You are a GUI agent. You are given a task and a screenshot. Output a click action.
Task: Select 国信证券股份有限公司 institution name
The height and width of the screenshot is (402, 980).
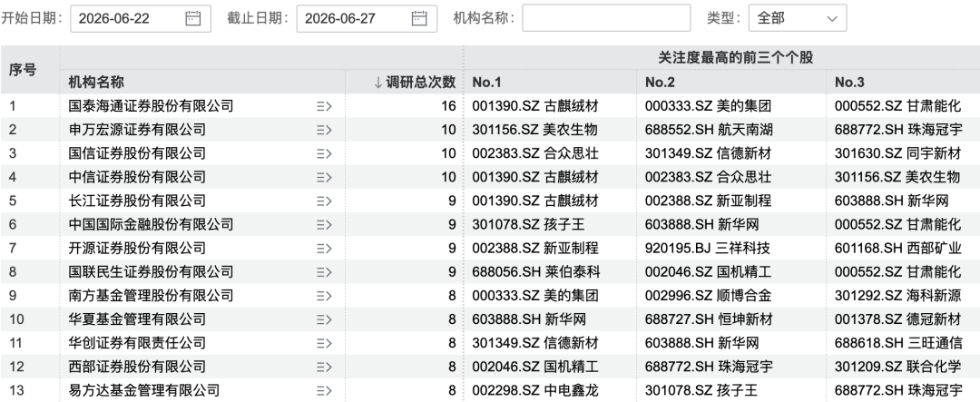[x=137, y=153]
